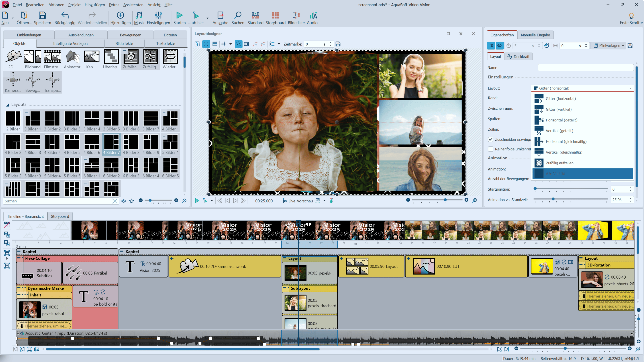Switch to the Texteffekte tab
The height and width of the screenshot is (362, 644).
point(165,43)
